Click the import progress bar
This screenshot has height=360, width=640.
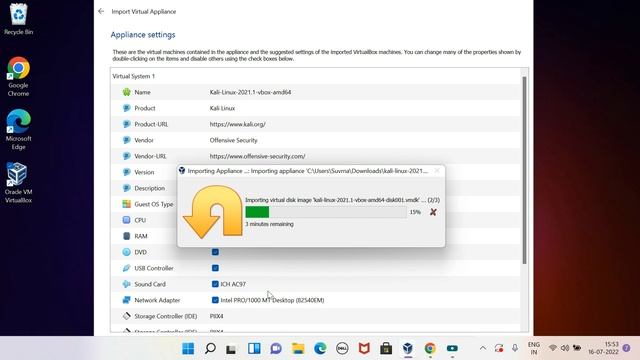pos(325,212)
